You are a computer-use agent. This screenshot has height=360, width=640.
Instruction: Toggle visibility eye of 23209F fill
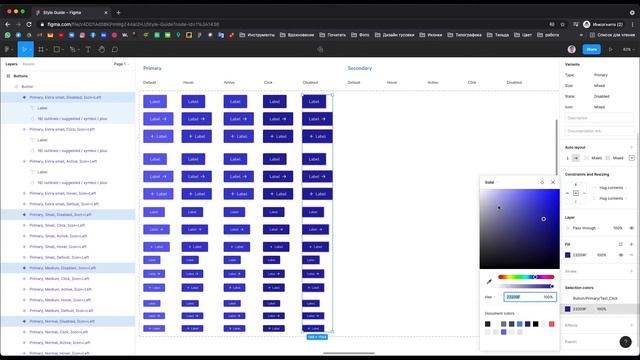(x=620, y=255)
